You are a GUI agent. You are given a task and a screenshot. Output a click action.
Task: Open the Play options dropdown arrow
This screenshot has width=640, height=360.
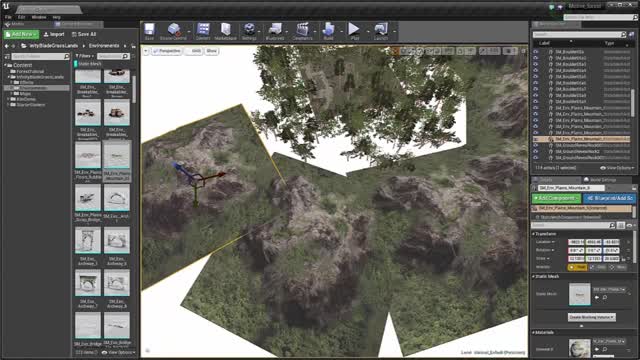pyautogui.click(x=367, y=31)
